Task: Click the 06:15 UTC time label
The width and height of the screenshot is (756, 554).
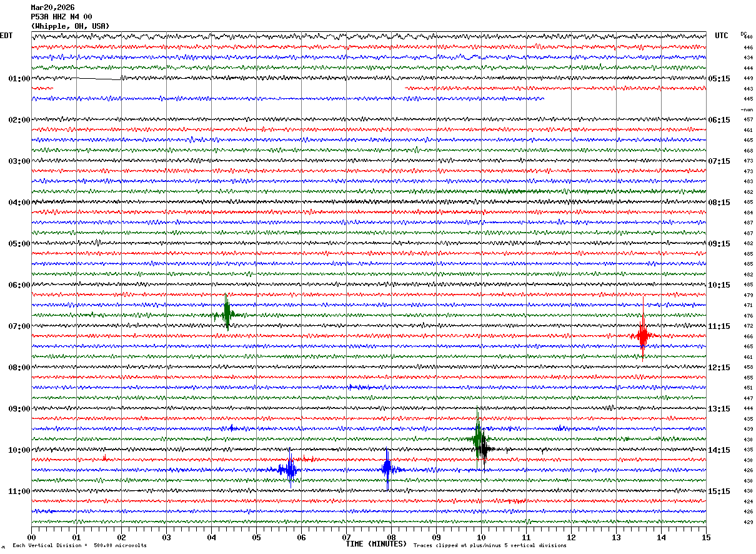Action: (719, 120)
